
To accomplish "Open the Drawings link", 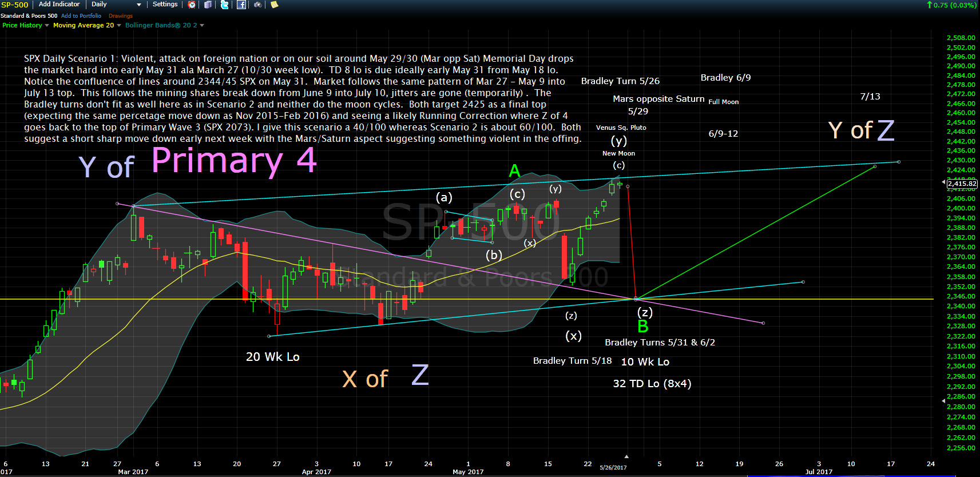I will point(121,16).
